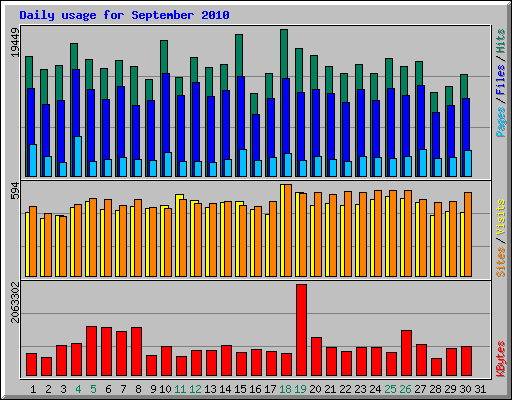Click the tallest red KBytes bar for day 19
Viewport: 512px width, 400px height.
point(301,330)
